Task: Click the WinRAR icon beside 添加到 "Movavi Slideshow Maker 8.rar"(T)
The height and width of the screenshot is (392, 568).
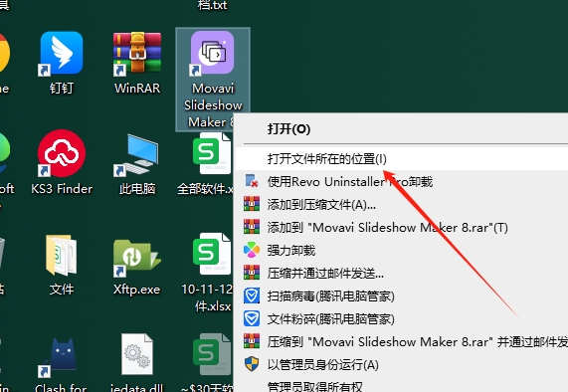Action: [252, 227]
